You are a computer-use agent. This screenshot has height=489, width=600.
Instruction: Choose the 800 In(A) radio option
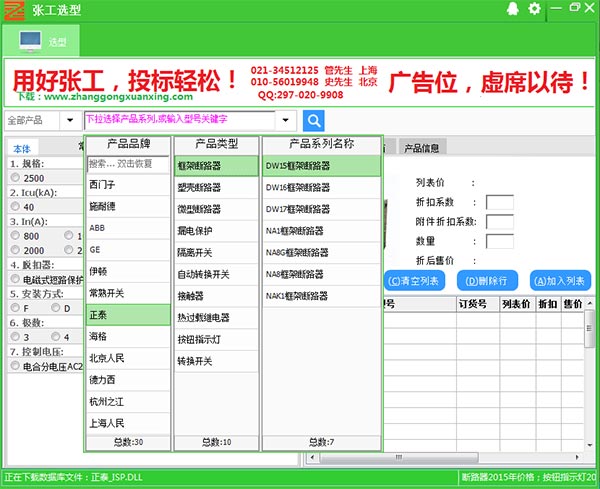point(15,235)
